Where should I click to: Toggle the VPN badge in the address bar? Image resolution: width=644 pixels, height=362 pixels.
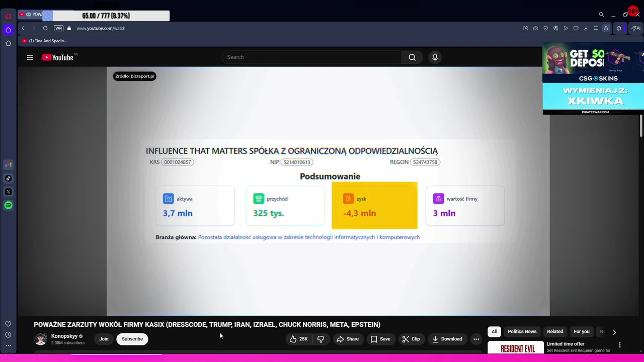pos(59,28)
